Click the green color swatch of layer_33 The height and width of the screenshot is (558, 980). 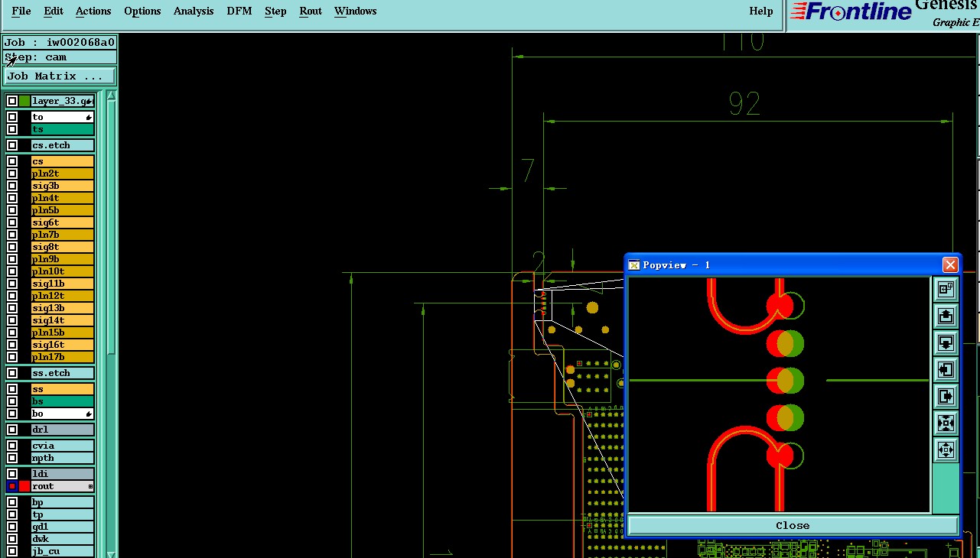(24, 101)
